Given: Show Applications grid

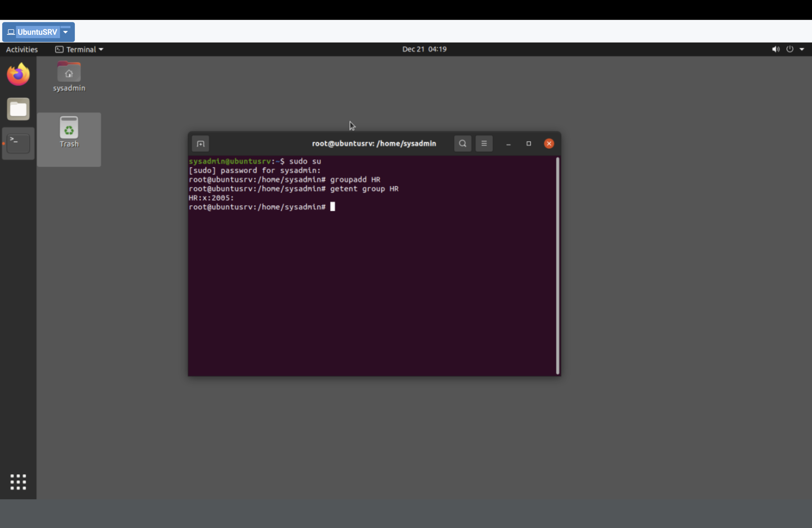Looking at the screenshot, I should 18,482.
